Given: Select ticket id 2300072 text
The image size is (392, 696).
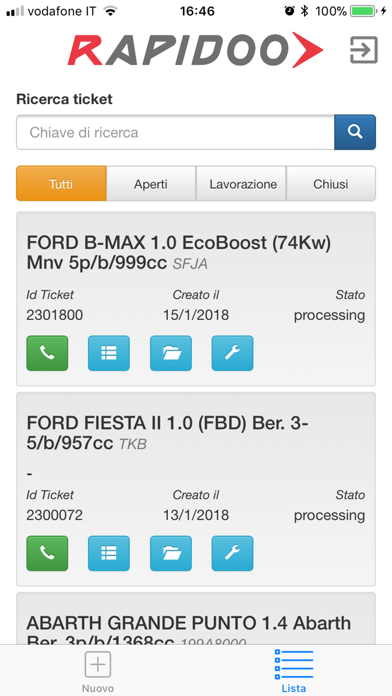Looking at the screenshot, I should click(55, 515).
